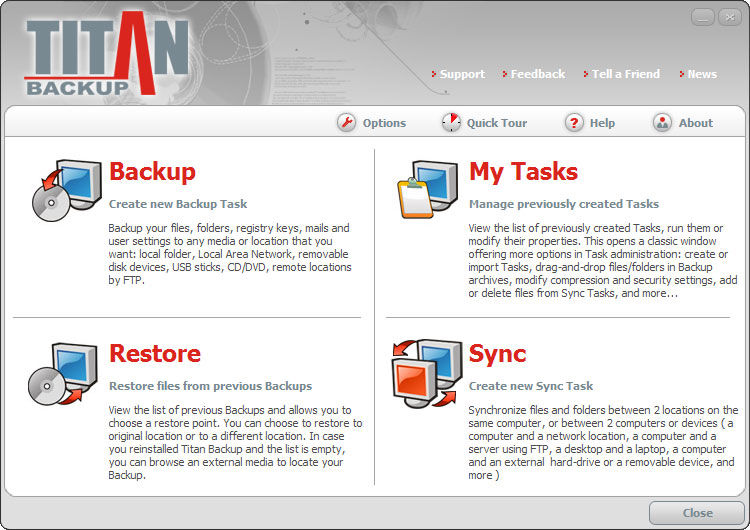Select 'Manage previously created Tasks' subtitle
This screenshot has width=750, height=530.
coord(564,204)
